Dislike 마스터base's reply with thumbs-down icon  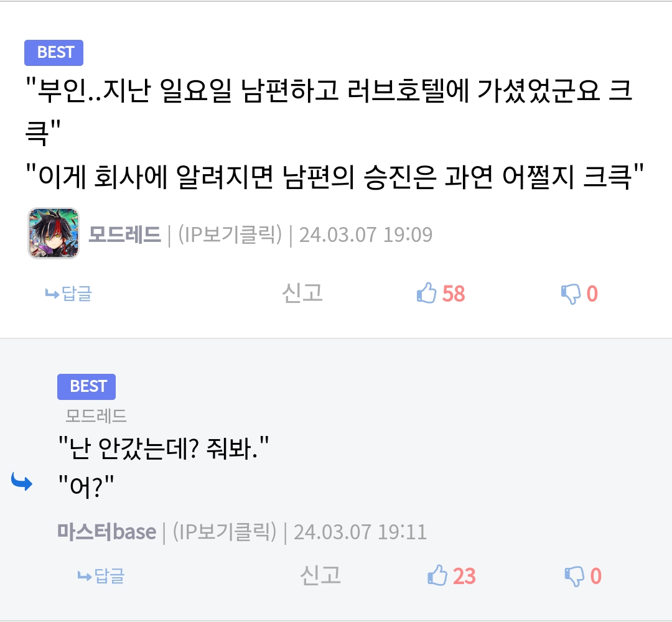click(574, 576)
